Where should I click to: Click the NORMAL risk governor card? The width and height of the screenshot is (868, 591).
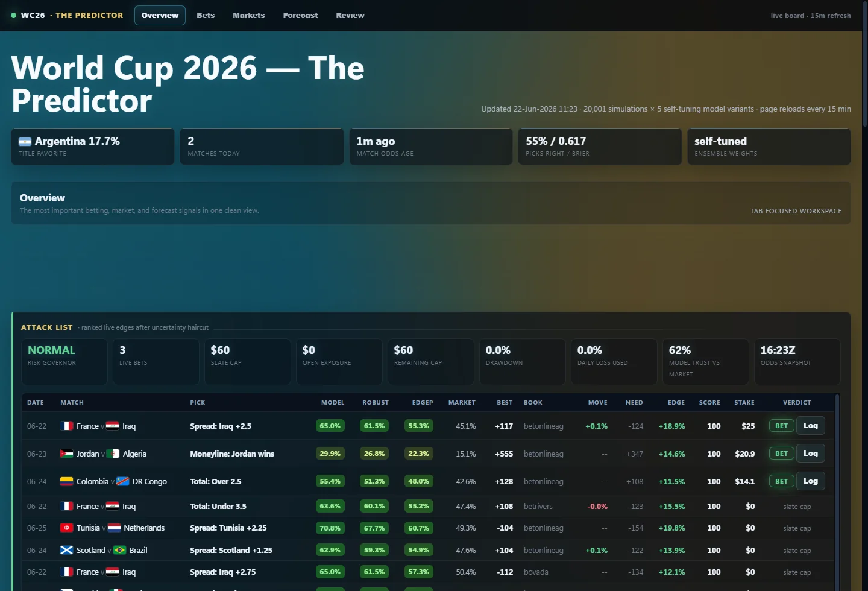64,362
